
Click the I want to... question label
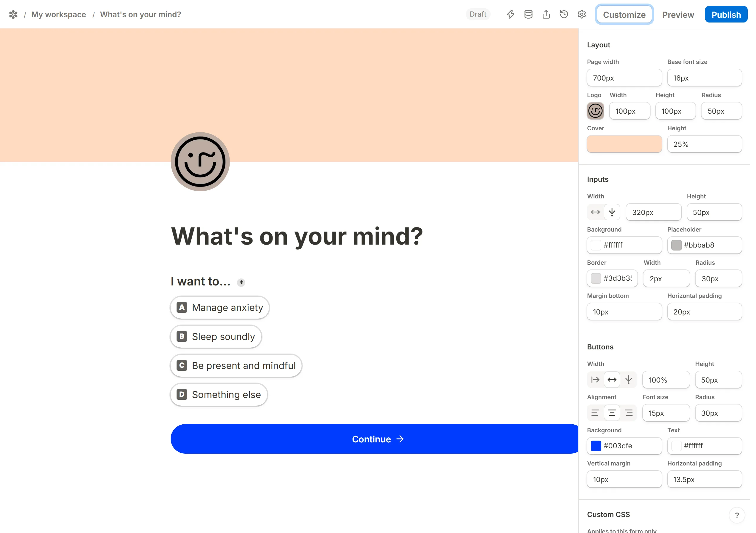200,282
